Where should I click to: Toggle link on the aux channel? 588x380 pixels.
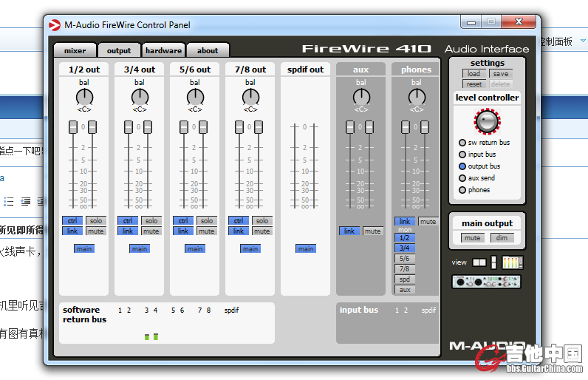[349, 231]
